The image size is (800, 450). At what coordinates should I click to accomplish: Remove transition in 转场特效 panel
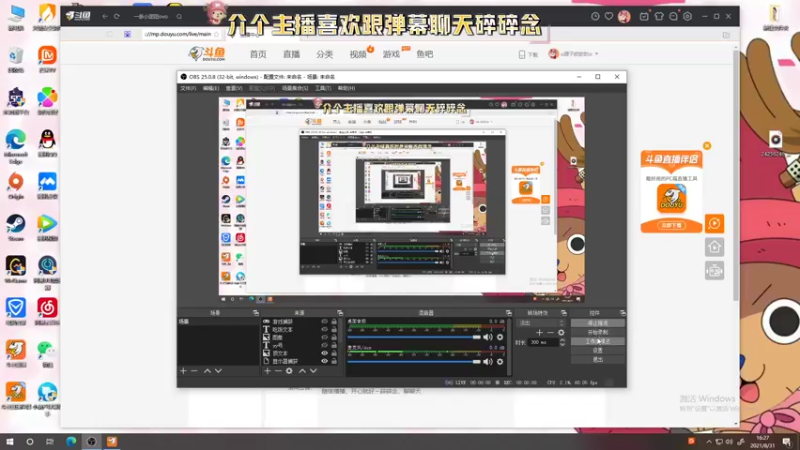coord(550,333)
